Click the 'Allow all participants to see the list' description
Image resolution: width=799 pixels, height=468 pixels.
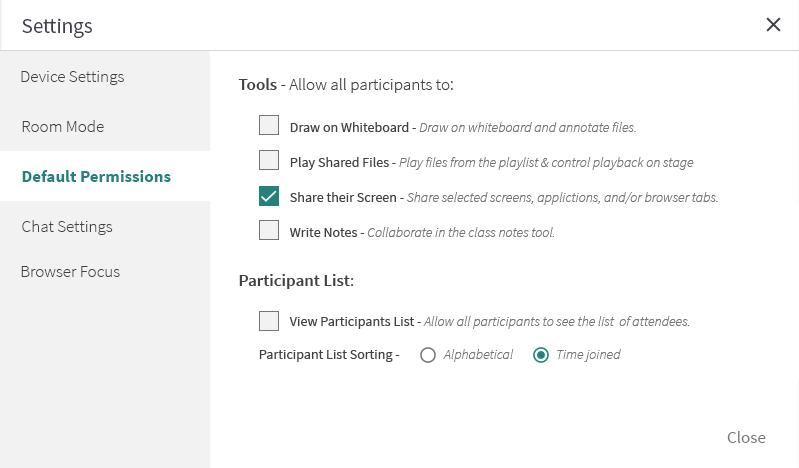point(556,322)
